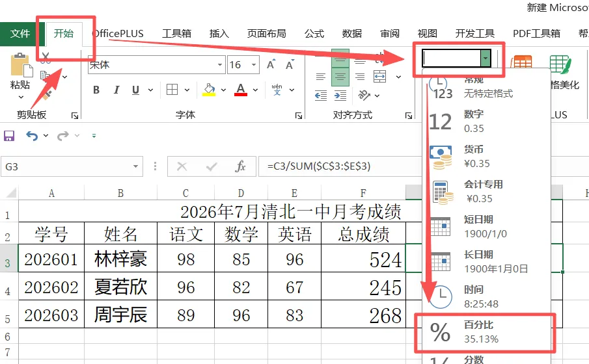Select column C header
Screen dimensions: 589x364
tap(185, 193)
